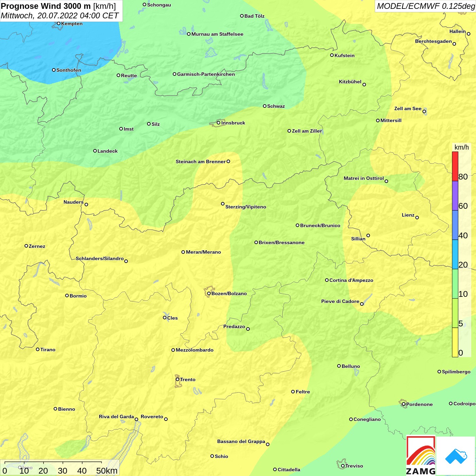Click the Silz label
Image resolution: width=476 pixels, height=476 pixels.
(156, 124)
